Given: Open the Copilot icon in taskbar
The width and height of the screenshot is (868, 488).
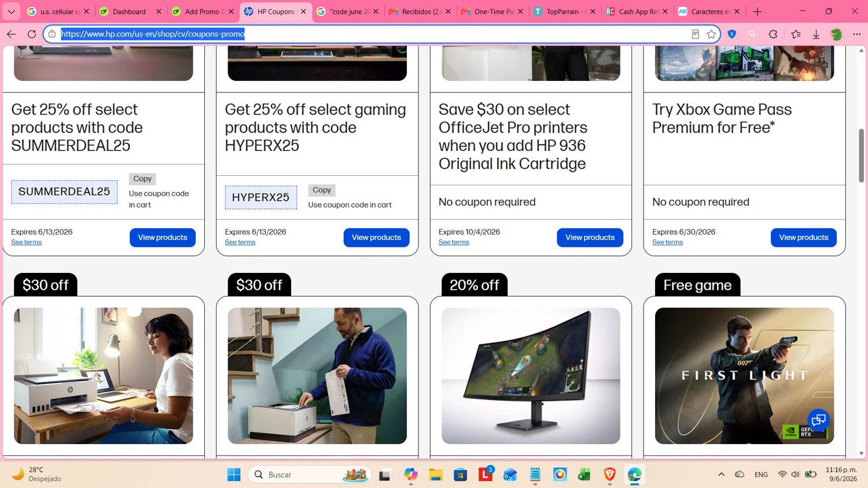Looking at the screenshot, I should pyautogui.click(x=411, y=475).
